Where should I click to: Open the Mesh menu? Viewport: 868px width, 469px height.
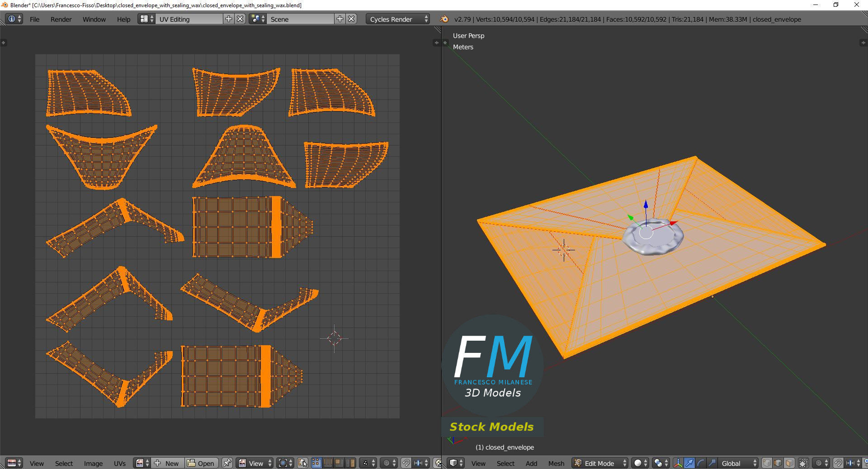(x=556, y=463)
